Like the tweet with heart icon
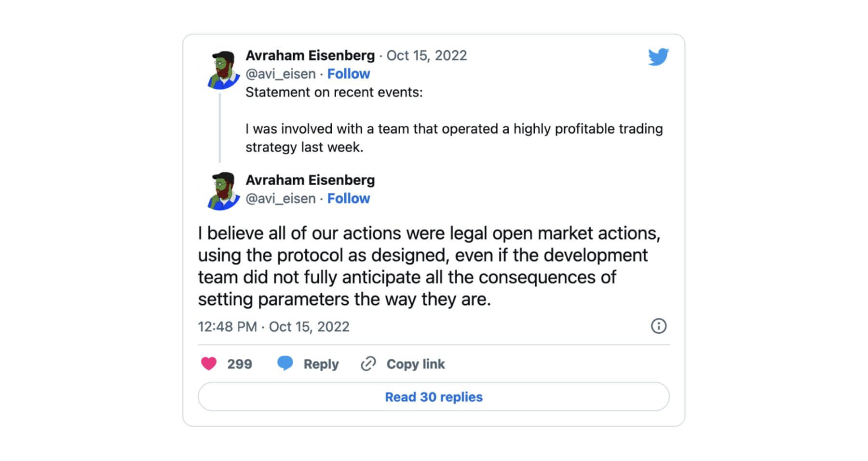 coord(209,364)
